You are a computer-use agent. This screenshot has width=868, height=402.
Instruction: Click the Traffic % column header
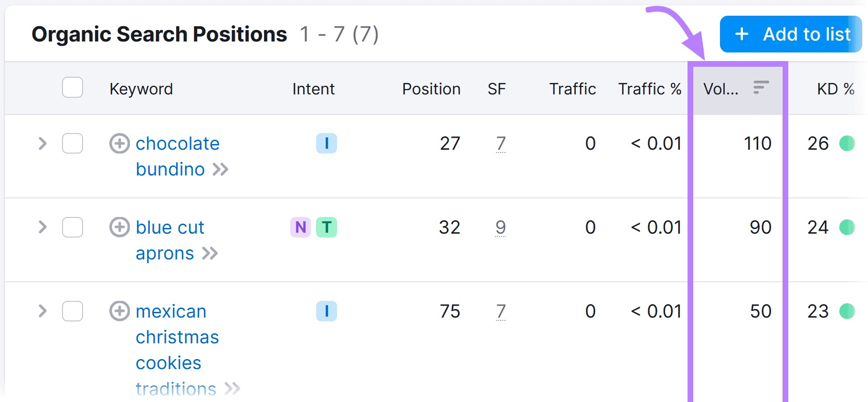(649, 89)
